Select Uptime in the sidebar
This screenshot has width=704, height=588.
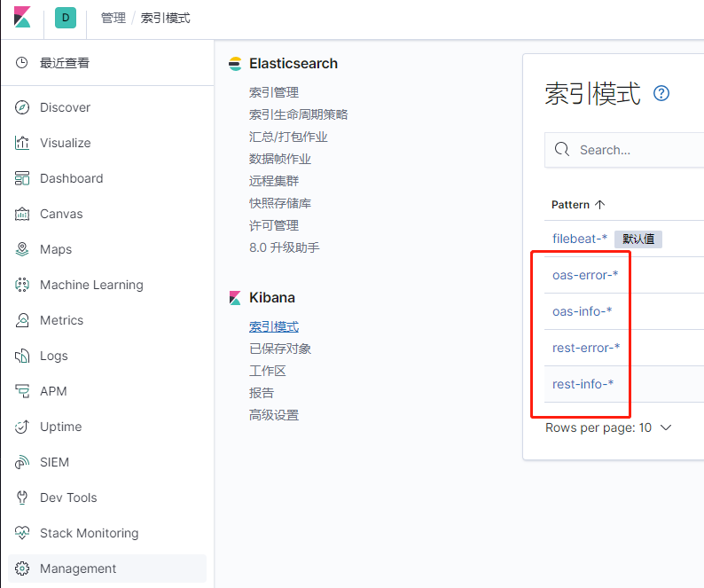click(61, 427)
